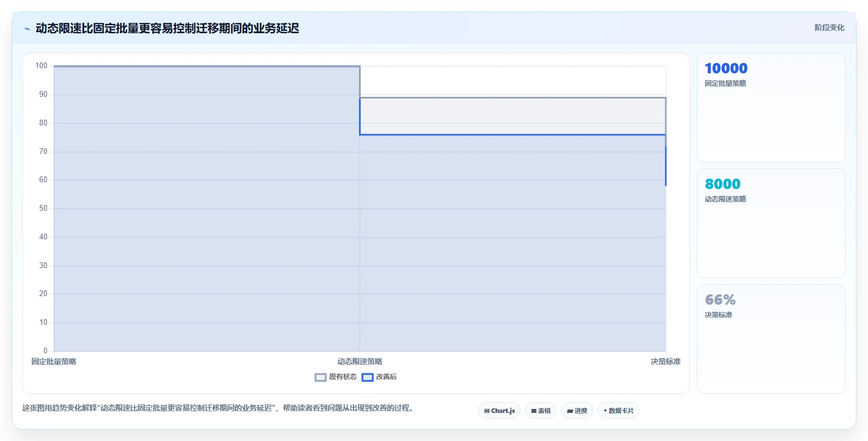
Task: Click the 10000 value card
Action: point(771,108)
